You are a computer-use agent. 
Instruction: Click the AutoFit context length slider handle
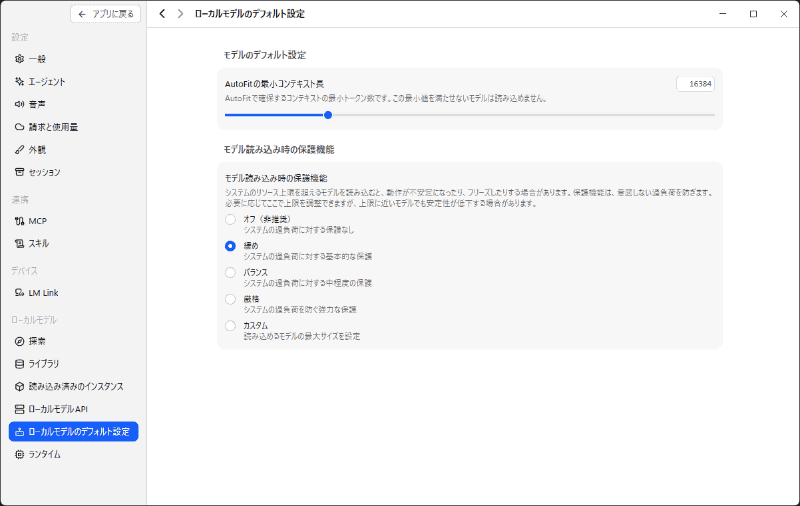click(x=328, y=115)
